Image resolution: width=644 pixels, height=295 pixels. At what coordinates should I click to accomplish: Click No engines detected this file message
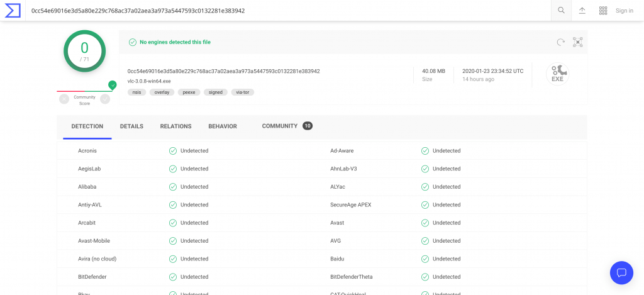(175, 42)
